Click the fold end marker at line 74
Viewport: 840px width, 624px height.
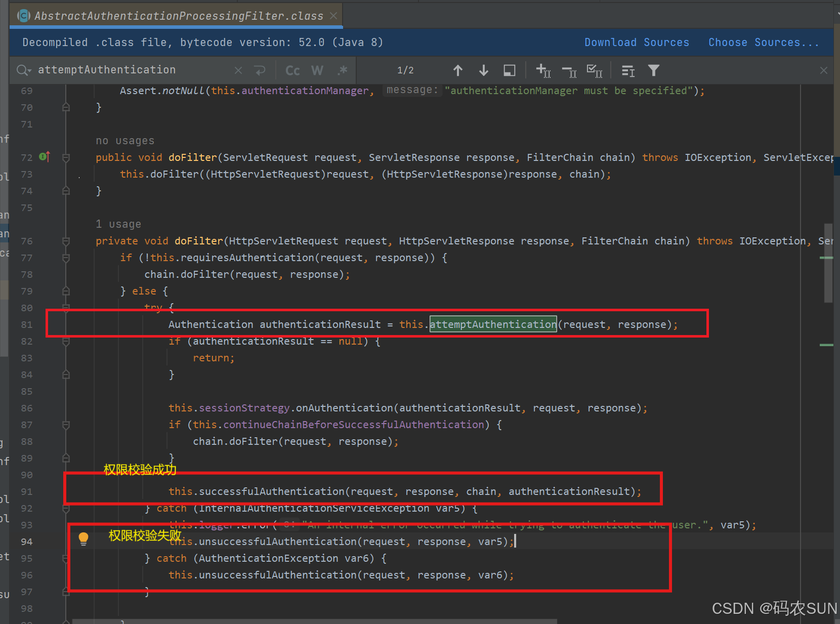[66, 191]
